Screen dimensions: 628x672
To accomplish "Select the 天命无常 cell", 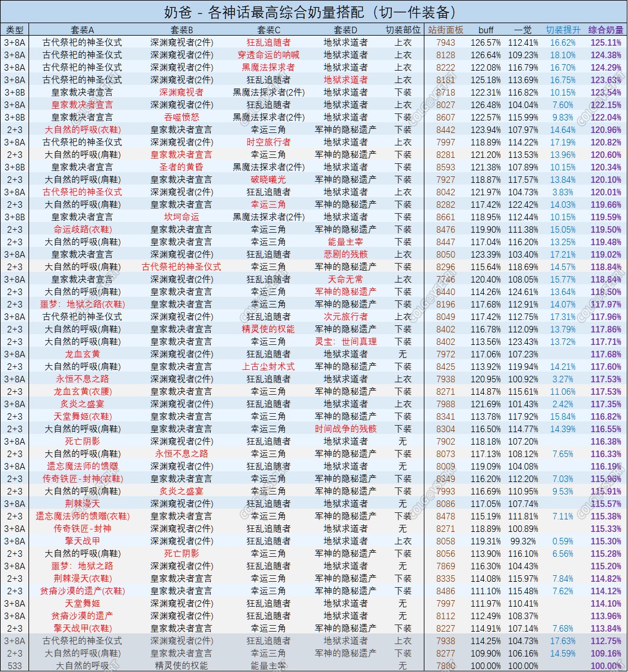I will pos(347,279).
